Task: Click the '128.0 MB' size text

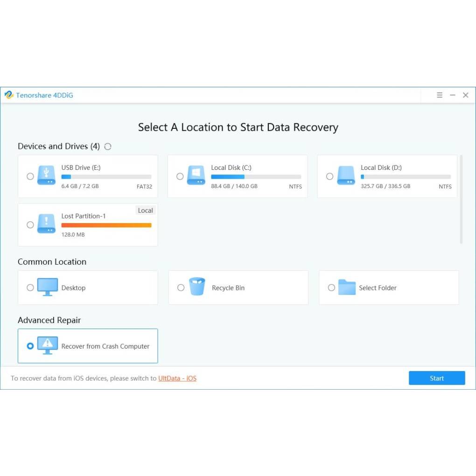Action: (x=73, y=235)
